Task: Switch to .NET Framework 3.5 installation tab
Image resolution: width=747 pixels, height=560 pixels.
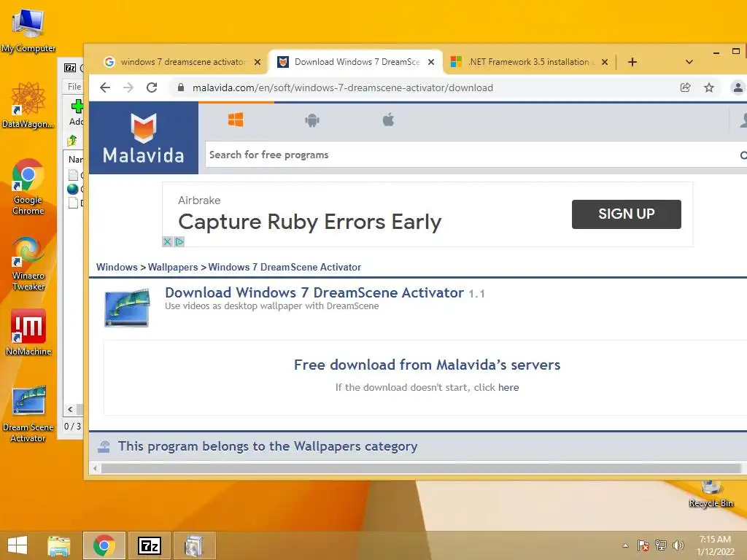Action: pos(529,62)
